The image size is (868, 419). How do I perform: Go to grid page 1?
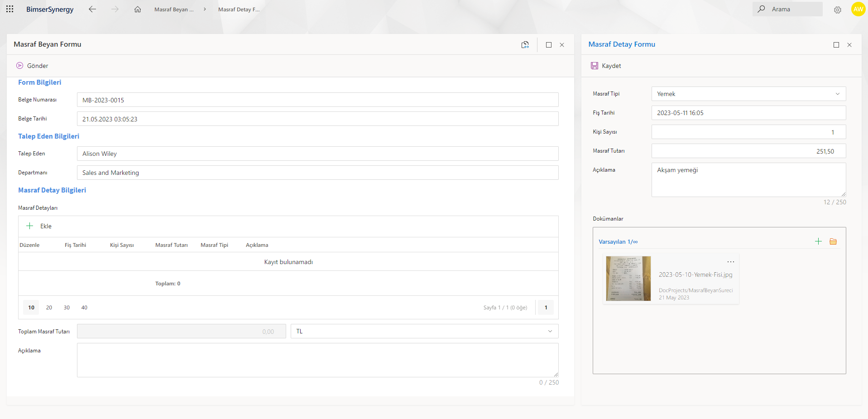(x=546, y=308)
